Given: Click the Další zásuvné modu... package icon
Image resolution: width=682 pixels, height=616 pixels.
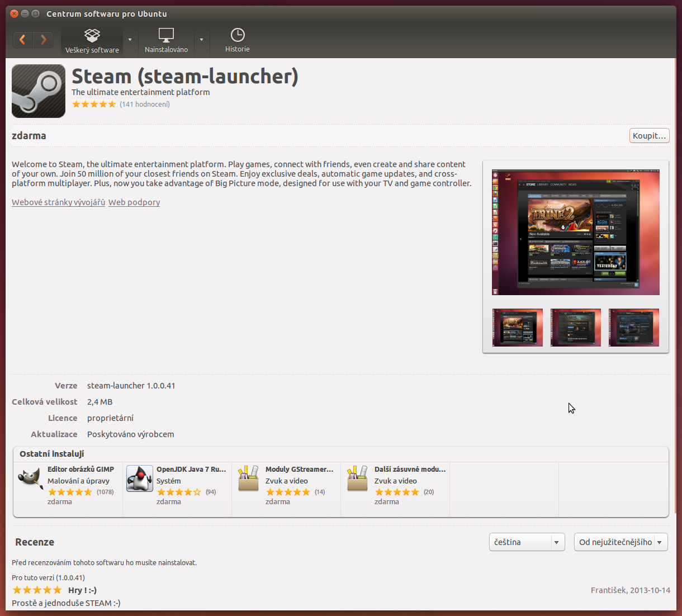Looking at the screenshot, I should pos(358,478).
